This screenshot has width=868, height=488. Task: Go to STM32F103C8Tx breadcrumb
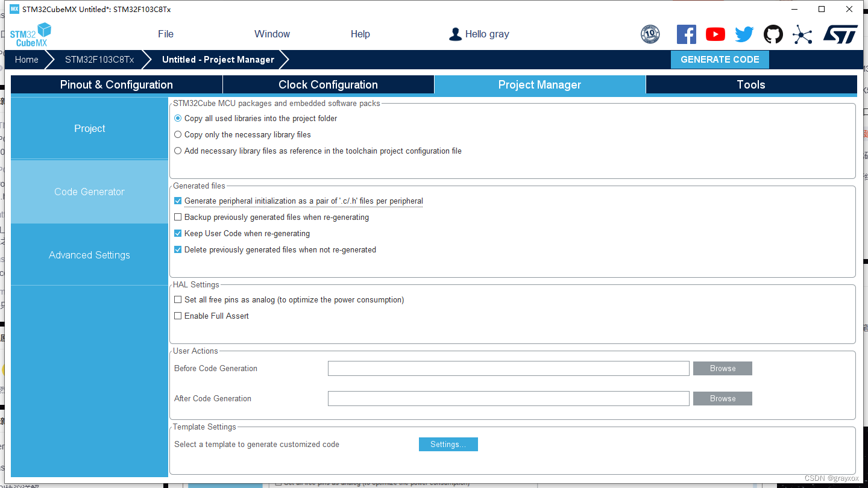pos(99,60)
